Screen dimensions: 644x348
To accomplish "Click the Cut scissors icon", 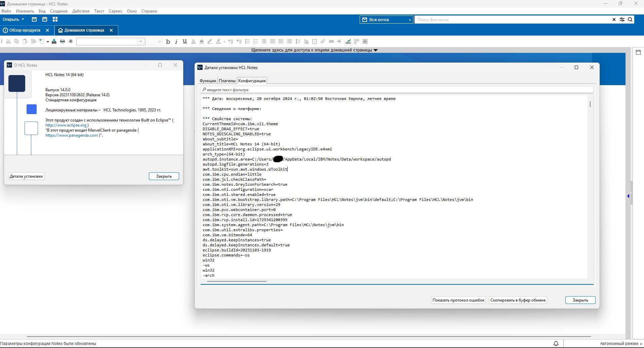I will (x=8, y=41).
